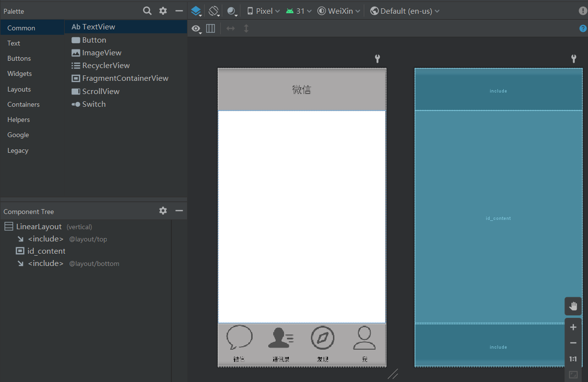Select ScrollView in the palette
The width and height of the screenshot is (588, 382).
[126, 92]
